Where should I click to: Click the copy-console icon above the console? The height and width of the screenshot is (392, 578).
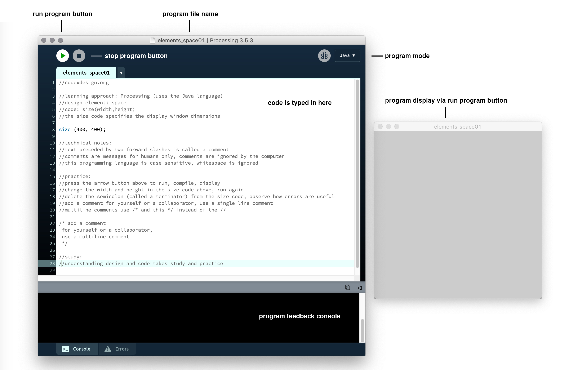(347, 288)
